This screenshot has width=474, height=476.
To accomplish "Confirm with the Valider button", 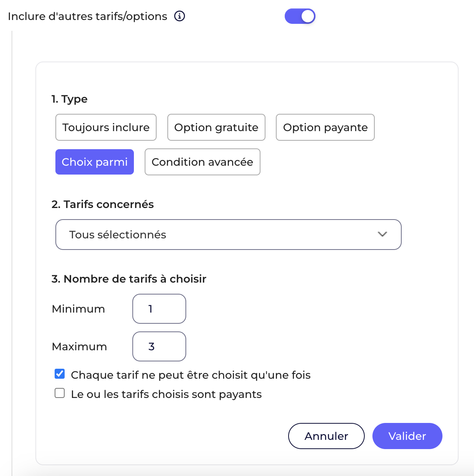I will point(407,436).
